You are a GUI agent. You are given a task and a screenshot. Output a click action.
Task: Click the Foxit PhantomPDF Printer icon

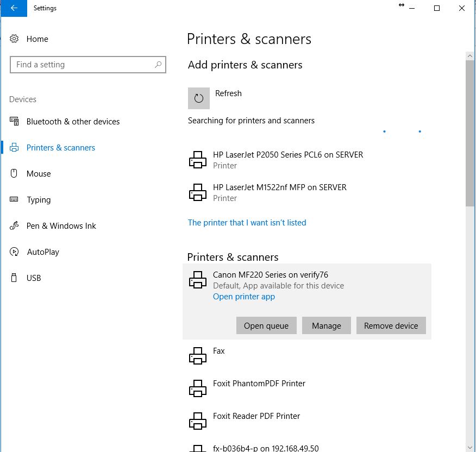(198, 388)
